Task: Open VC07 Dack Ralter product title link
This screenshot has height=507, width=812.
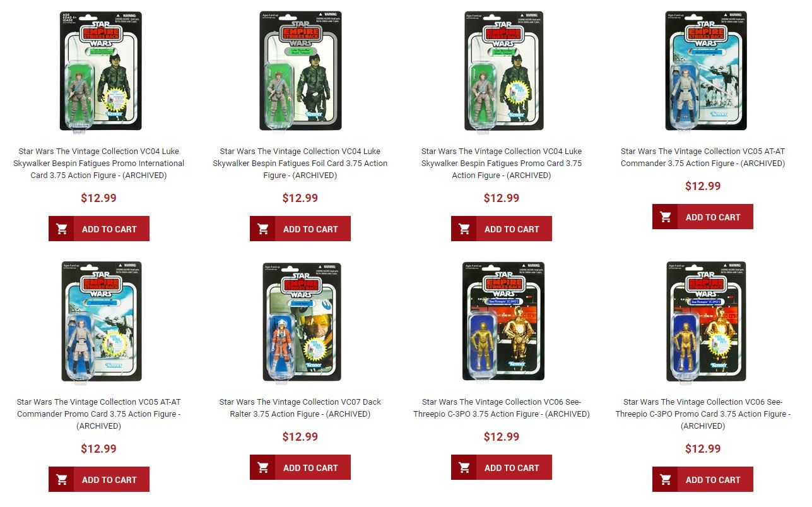Action: [300, 408]
